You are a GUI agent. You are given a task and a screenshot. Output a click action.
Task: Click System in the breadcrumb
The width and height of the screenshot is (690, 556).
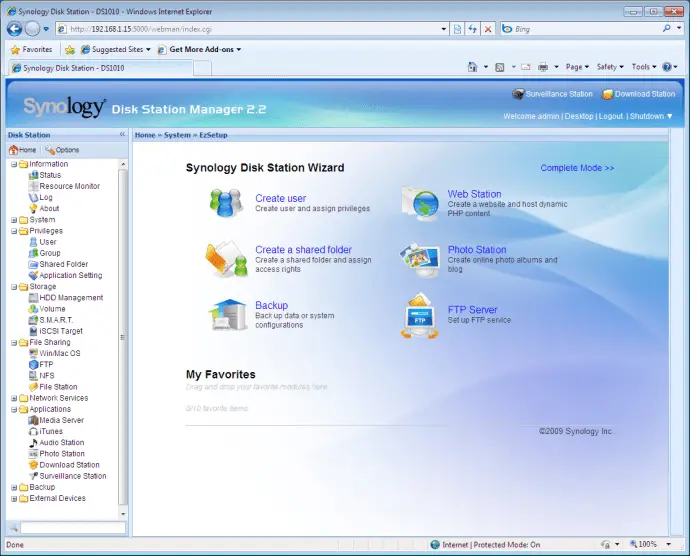177,135
